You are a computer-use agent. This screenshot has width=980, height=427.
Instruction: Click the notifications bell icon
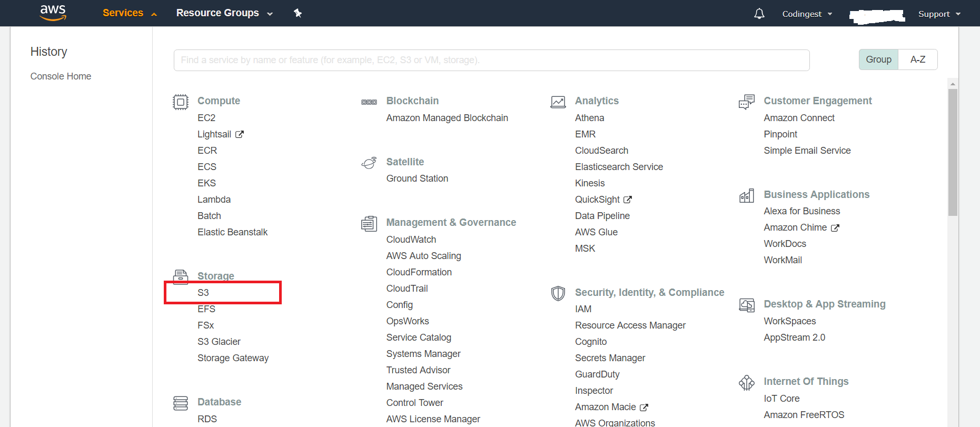pos(759,14)
